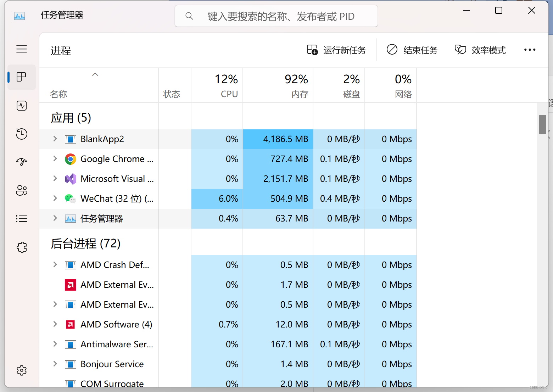Image resolution: width=553 pixels, height=392 pixels.
Task: Click the WeChat process icon
Action: (x=71, y=199)
